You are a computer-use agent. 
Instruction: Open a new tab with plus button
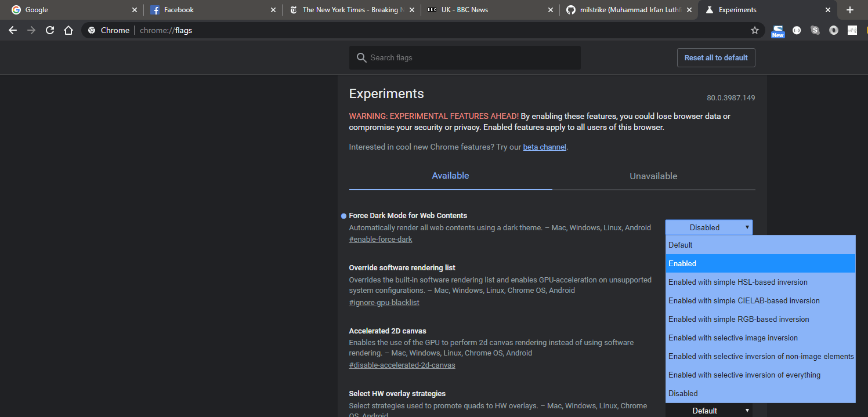850,10
